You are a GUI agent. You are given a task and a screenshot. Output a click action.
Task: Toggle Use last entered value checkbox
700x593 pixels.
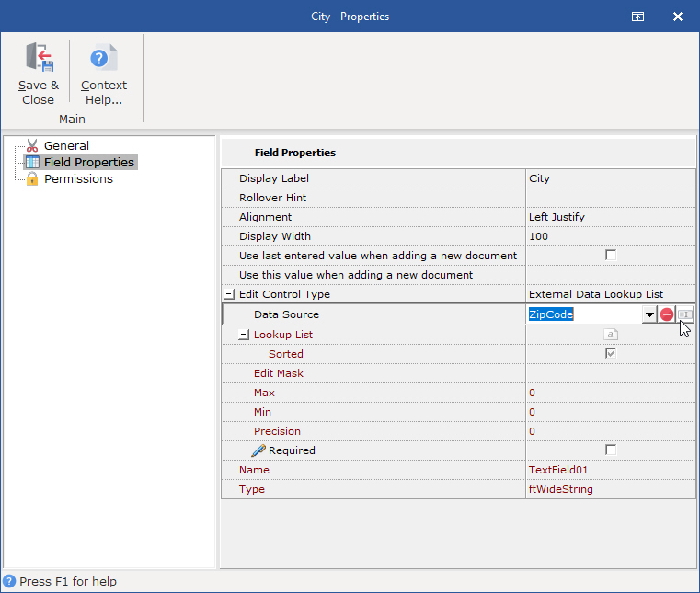click(610, 256)
